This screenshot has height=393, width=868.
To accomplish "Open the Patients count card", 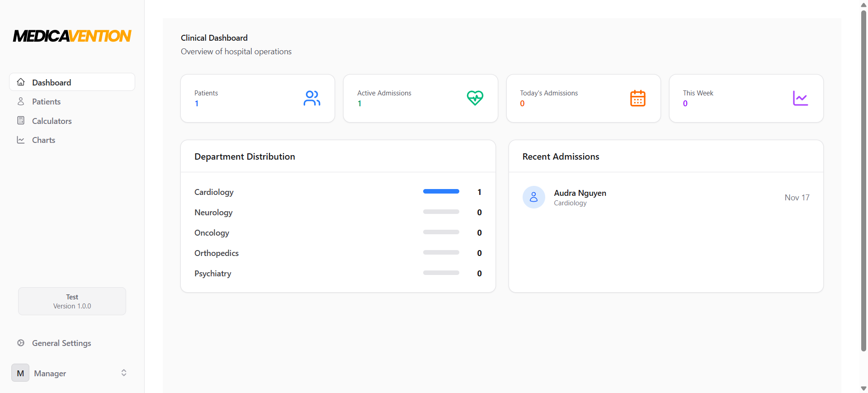I will pos(258,98).
